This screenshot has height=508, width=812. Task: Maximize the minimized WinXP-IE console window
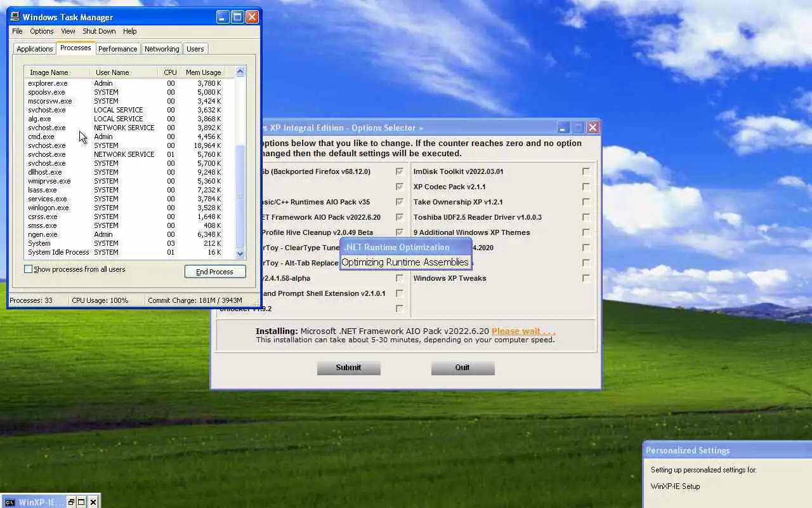82,502
